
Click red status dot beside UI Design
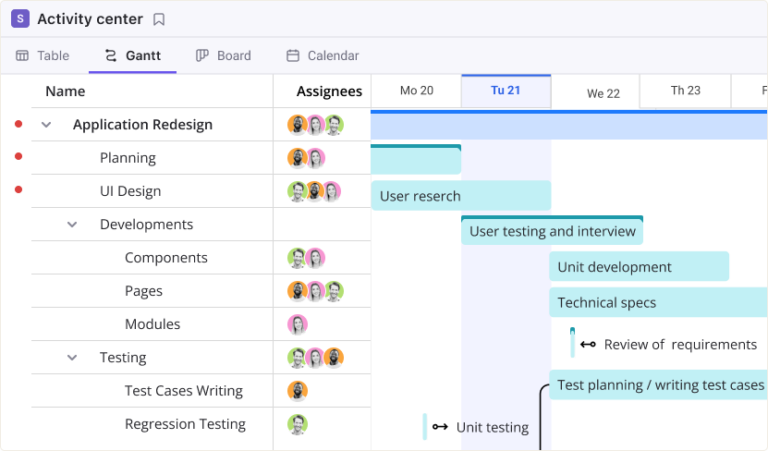coord(19,190)
